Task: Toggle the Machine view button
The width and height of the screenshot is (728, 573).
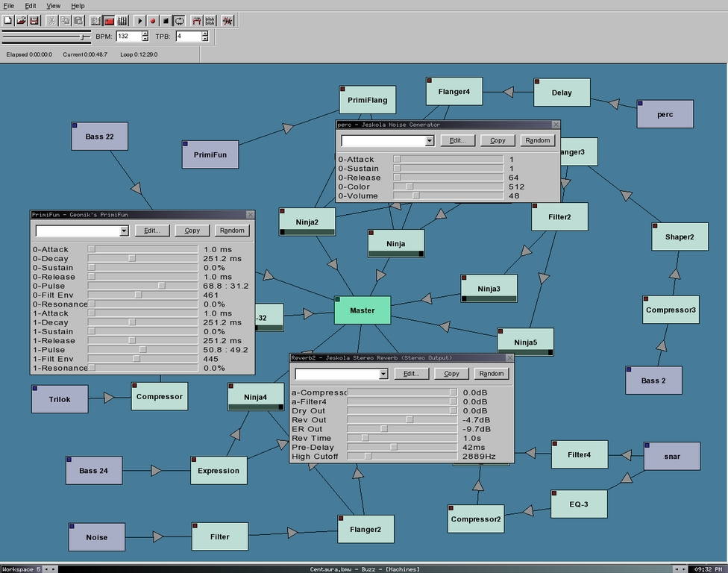Action: coord(109,20)
